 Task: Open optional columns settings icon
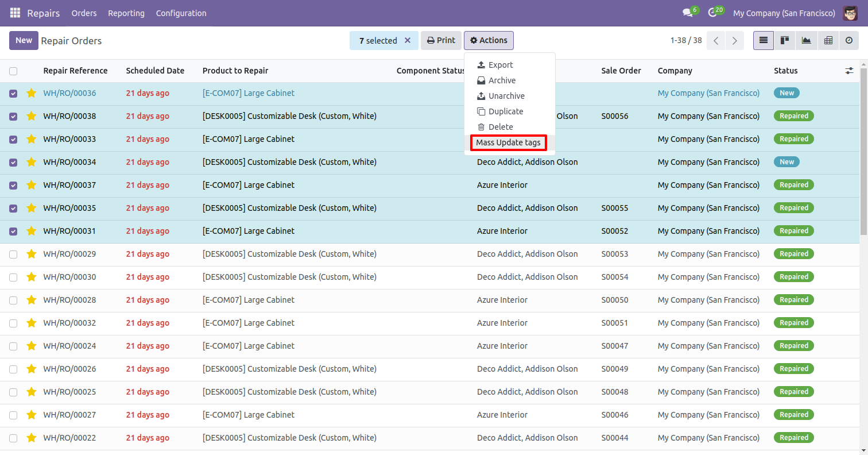(849, 71)
